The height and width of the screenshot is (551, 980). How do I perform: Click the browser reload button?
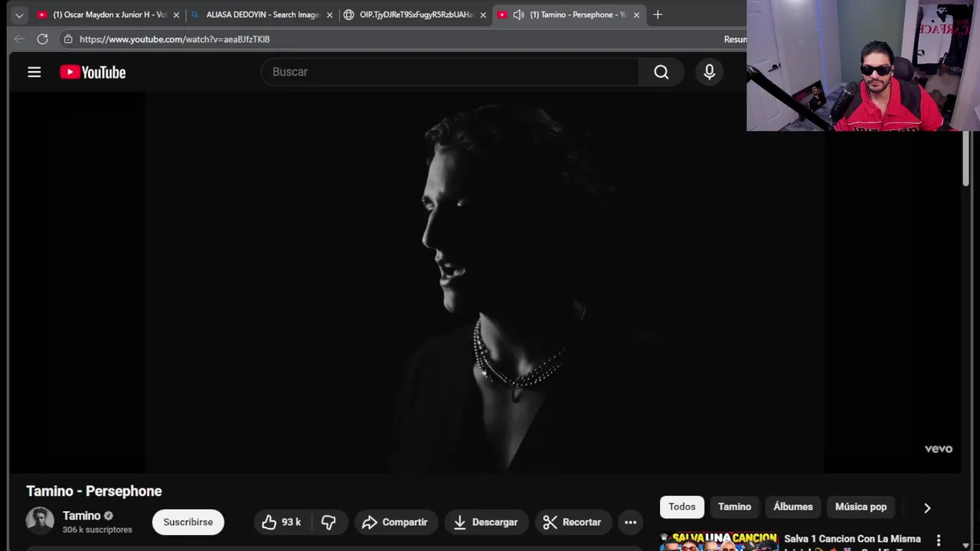pyautogui.click(x=43, y=39)
